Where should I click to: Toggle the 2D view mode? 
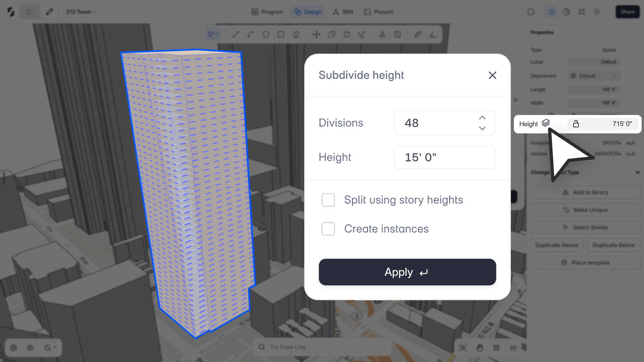click(x=513, y=348)
